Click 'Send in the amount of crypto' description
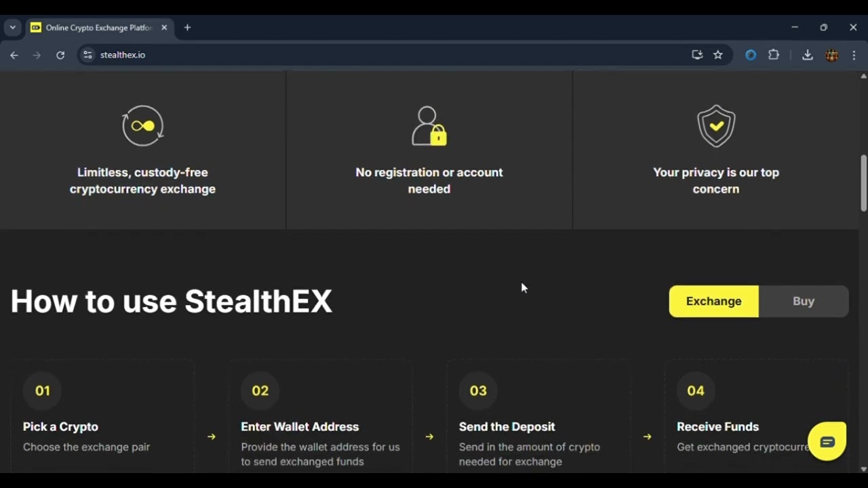The image size is (868, 488). (x=529, y=454)
